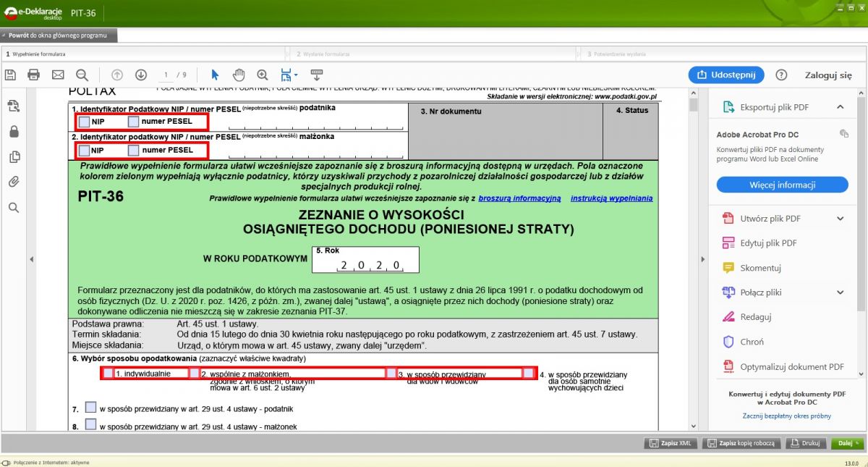Tick checkbox 4. osób samotnie wychowujących dzieci
The image size is (868, 467).
tap(528, 374)
